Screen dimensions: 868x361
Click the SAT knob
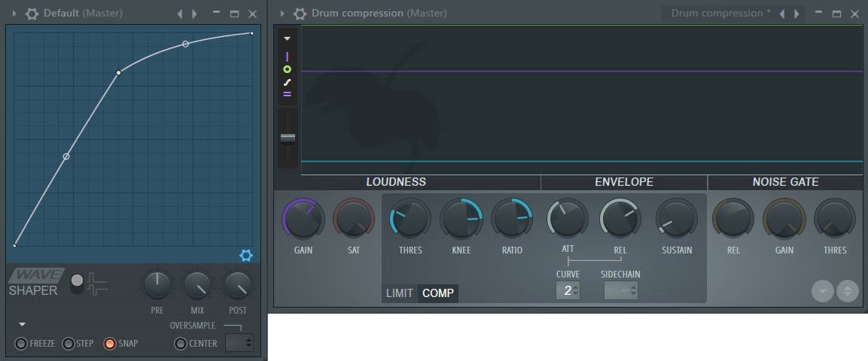click(354, 219)
